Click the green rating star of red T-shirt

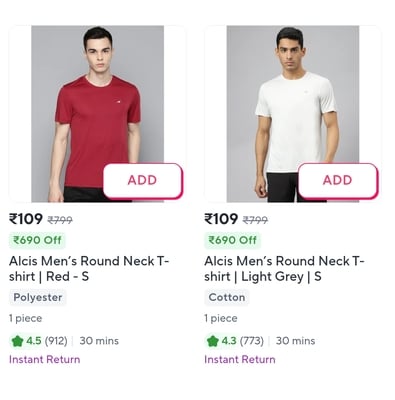click(x=17, y=341)
